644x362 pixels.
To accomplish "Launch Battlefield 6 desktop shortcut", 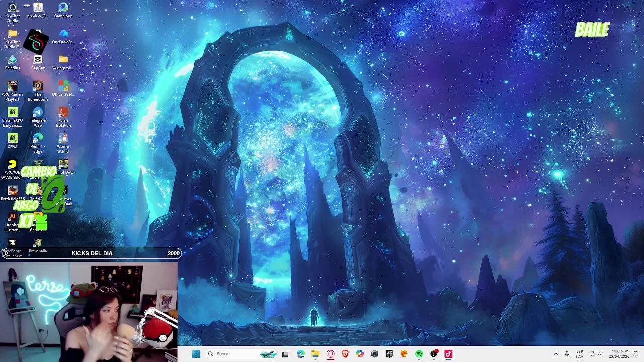I will (x=12, y=193).
